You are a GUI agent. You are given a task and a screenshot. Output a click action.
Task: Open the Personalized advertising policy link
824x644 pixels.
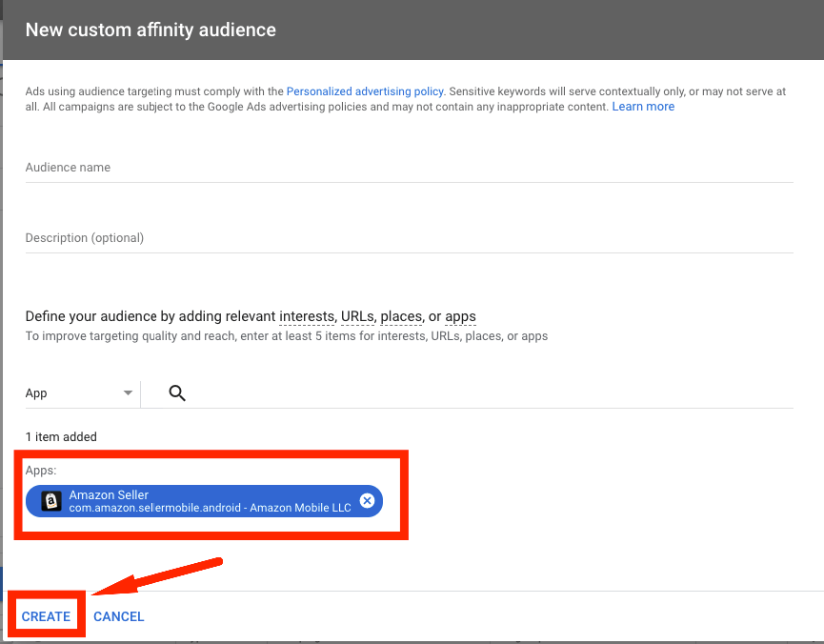(365, 91)
